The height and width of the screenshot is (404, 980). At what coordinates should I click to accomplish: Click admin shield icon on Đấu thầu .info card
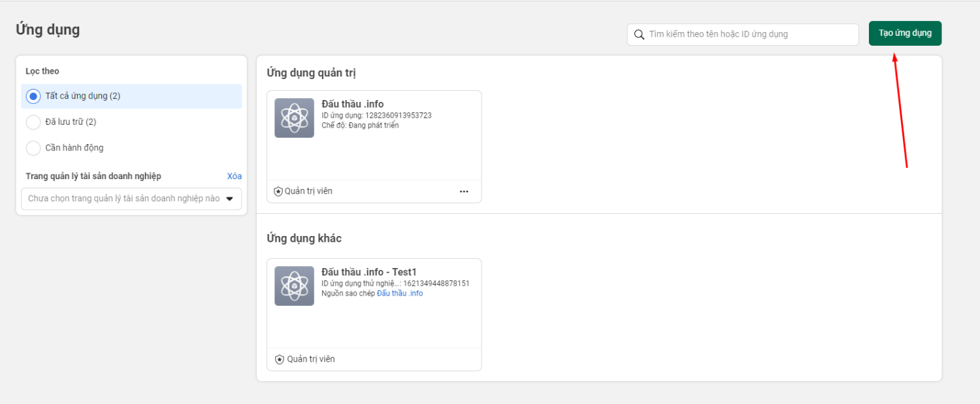point(278,192)
